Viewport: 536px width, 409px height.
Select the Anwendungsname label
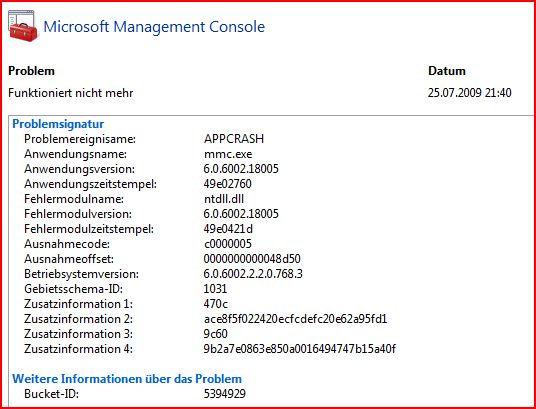tap(76, 154)
